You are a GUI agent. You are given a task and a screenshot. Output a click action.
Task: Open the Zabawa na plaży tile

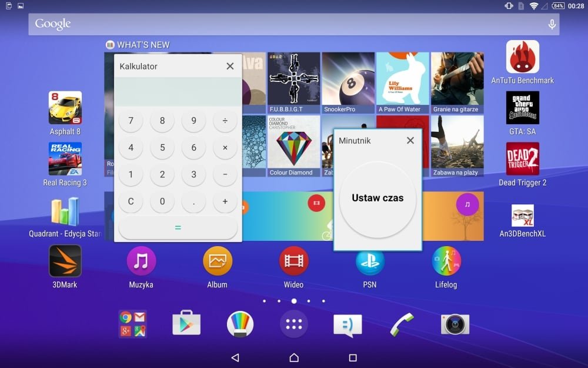point(457,145)
